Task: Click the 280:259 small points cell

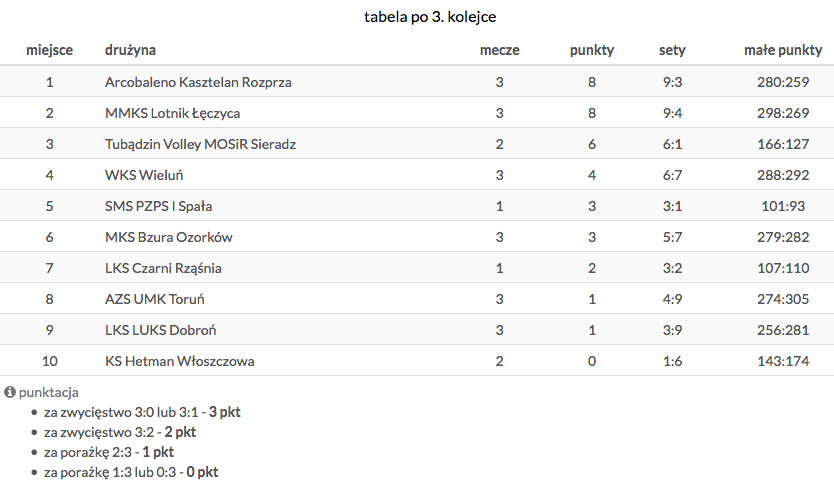Action: (x=783, y=82)
